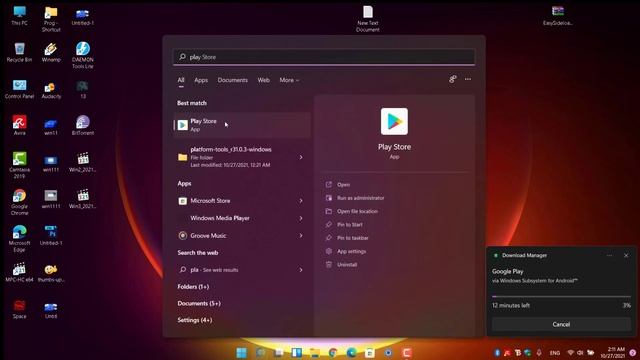
Task: Launch DAEMON Tools Lite desktop shortcut
Action: [83, 55]
